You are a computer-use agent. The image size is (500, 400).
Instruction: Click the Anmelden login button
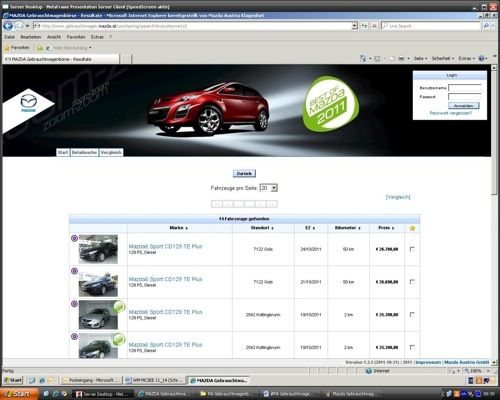click(x=464, y=106)
